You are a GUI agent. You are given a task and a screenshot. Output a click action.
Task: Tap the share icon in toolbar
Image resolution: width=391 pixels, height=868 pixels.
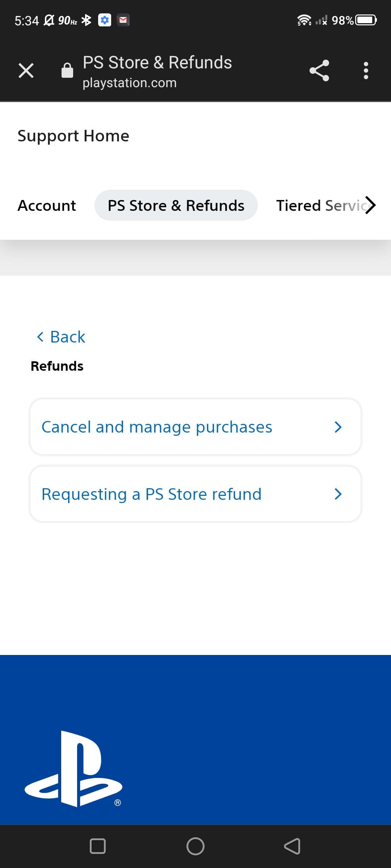point(319,71)
